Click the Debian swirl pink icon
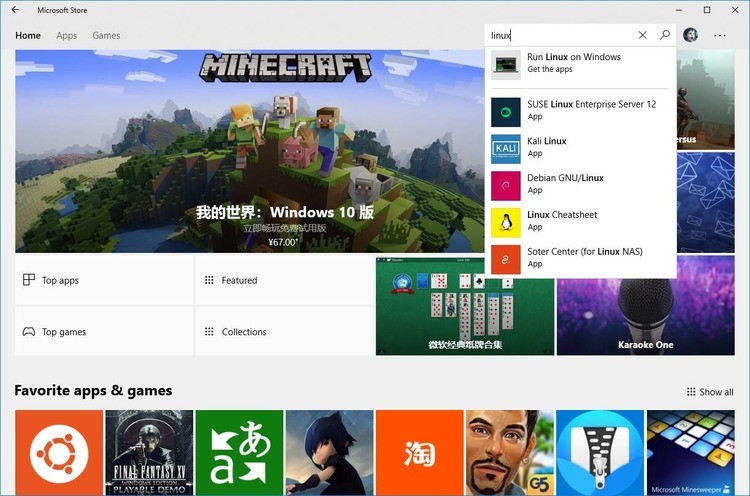Image resolution: width=750 pixels, height=496 pixels. [506, 186]
